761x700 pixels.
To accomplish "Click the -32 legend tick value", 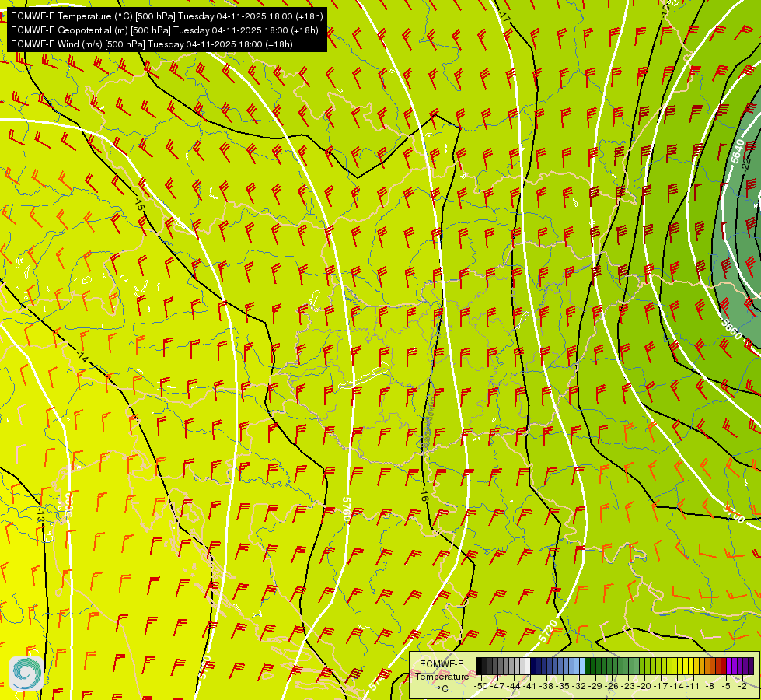I will click(579, 687).
